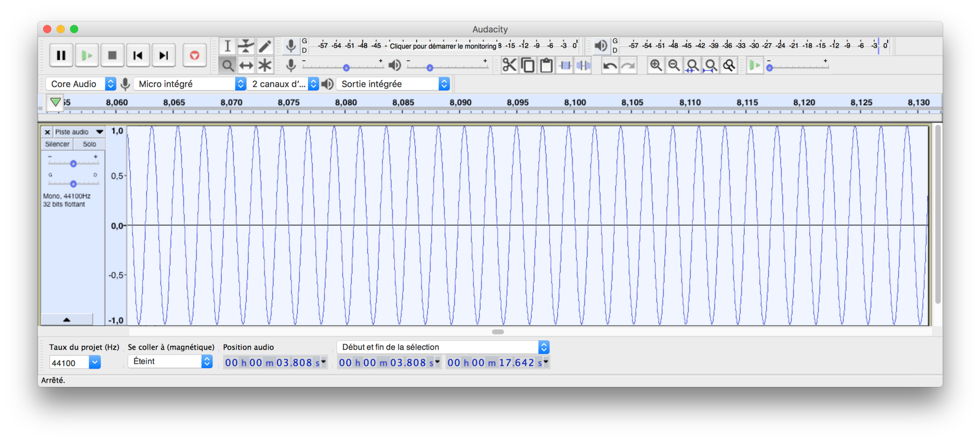Redo the last undone action
The width and height of the screenshot is (980, 441).
[628, 65]
